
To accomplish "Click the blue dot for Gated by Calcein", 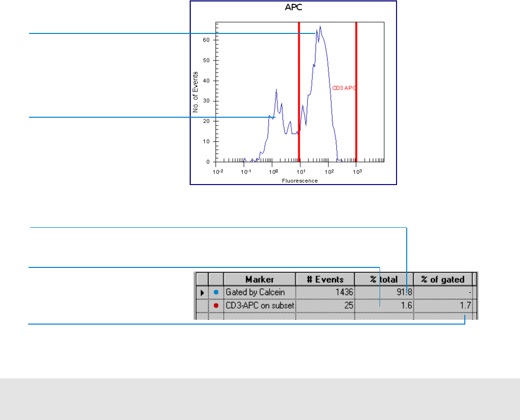I will 216,292.
